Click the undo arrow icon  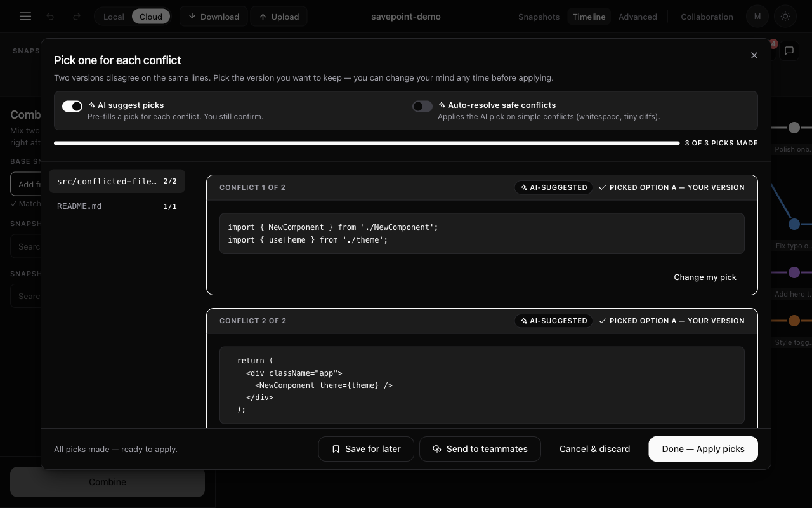pos(50,17)
